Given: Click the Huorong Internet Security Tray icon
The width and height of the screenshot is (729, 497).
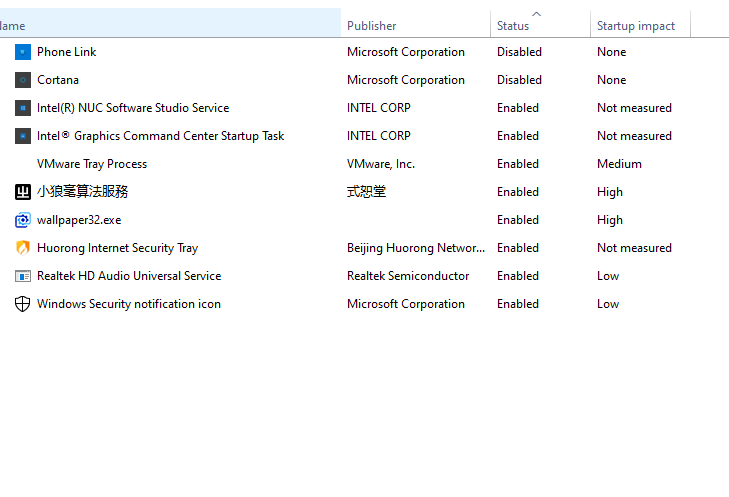Looking at the screenshot, I should click(x=23, y=248).
